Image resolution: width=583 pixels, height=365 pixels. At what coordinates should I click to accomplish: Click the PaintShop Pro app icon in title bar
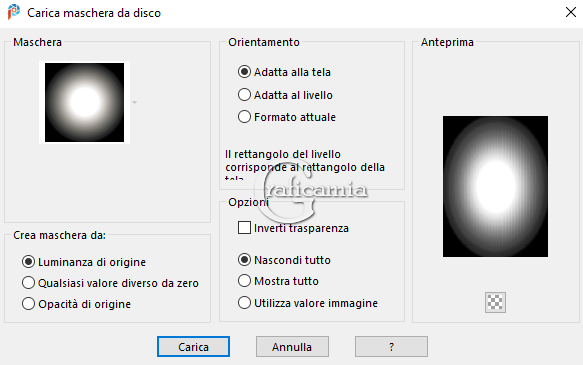(x=14, y=12)
